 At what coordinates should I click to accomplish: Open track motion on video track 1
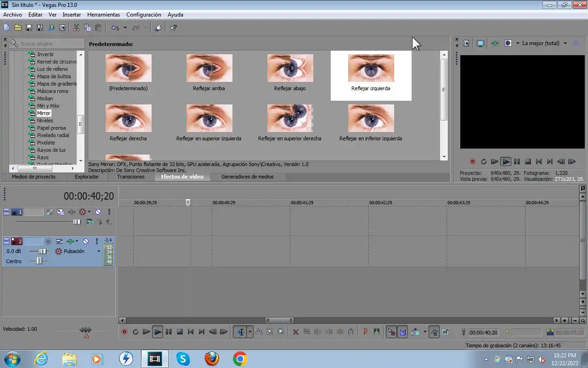click(60, 212)
